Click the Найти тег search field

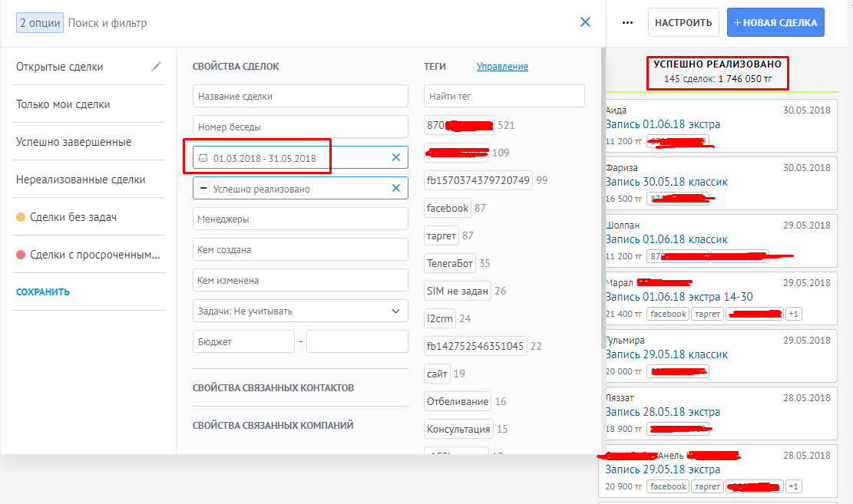[x=504, y=96]
